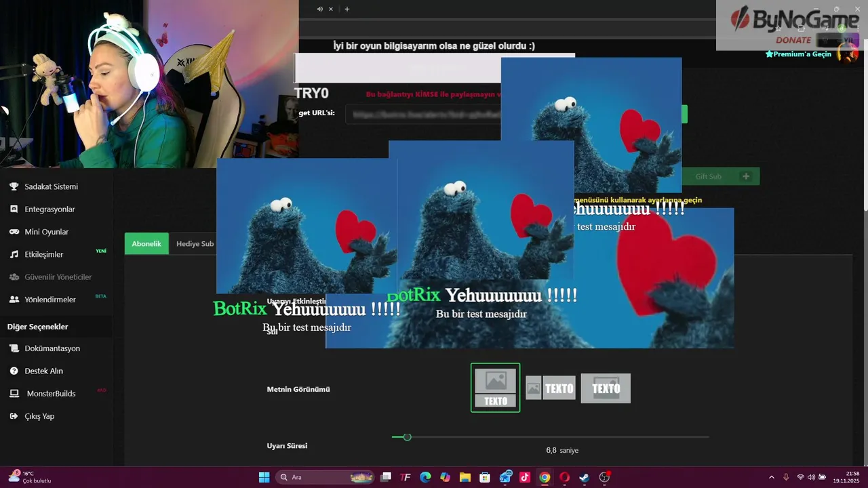Click the Premium'a Geçin link
This screenshot has width=868, height=488.
[x=798, y=54]
